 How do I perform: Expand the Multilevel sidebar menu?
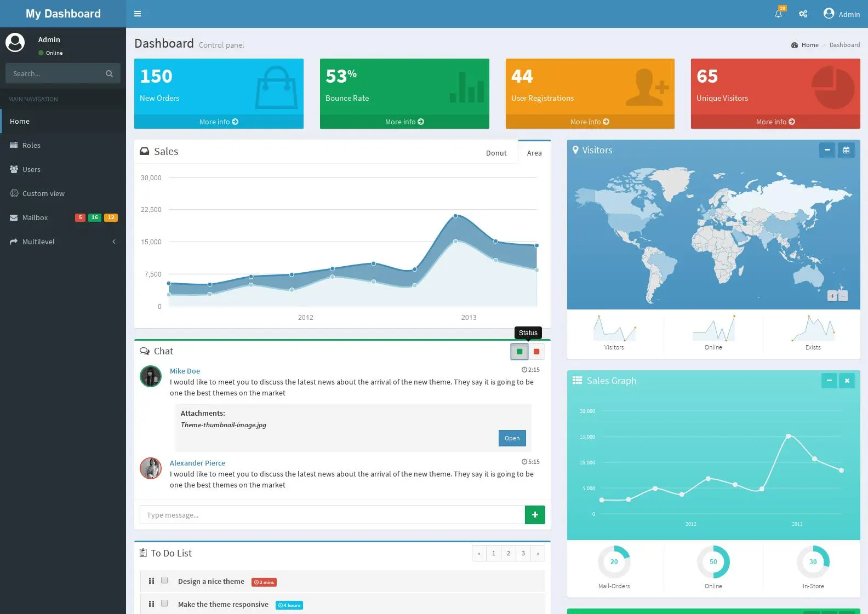(63, 242)
